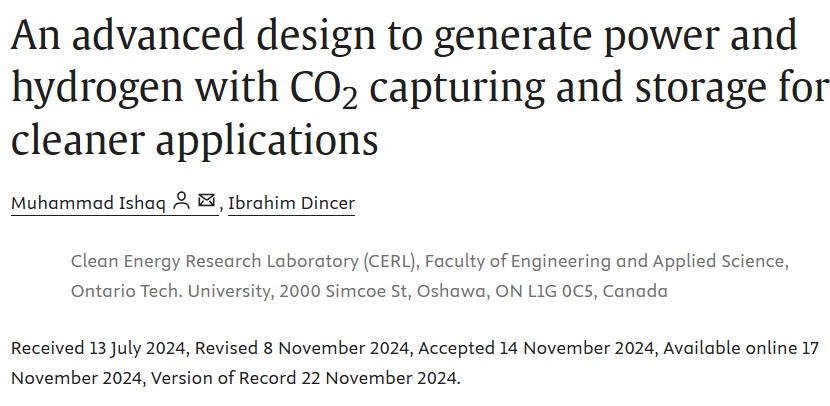830x406 pixels.
Task: Click the first line of the article title
Action: pyautogui.click(x=404, y=37)
